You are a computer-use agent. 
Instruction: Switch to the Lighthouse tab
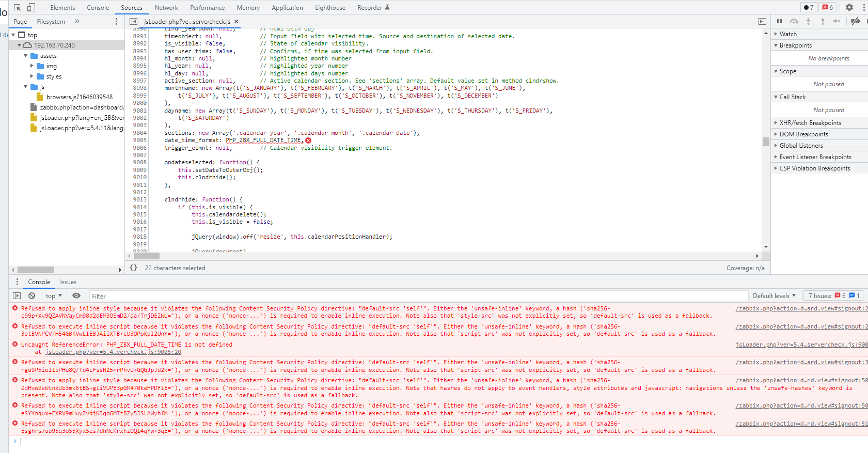330,7
